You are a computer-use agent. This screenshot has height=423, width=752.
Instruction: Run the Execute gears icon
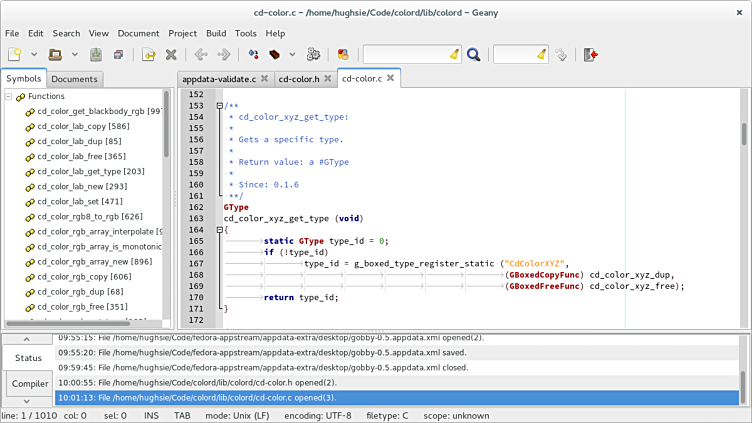tap(313, 55)
